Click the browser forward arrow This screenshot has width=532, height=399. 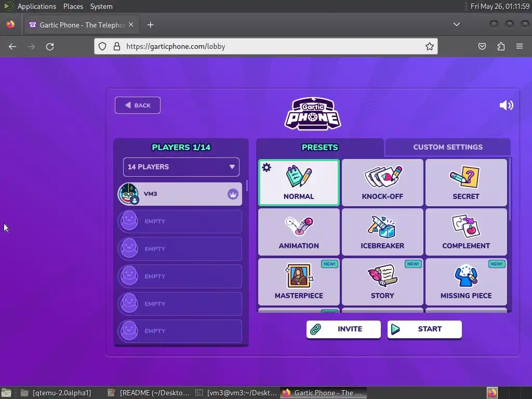[31, 46]
